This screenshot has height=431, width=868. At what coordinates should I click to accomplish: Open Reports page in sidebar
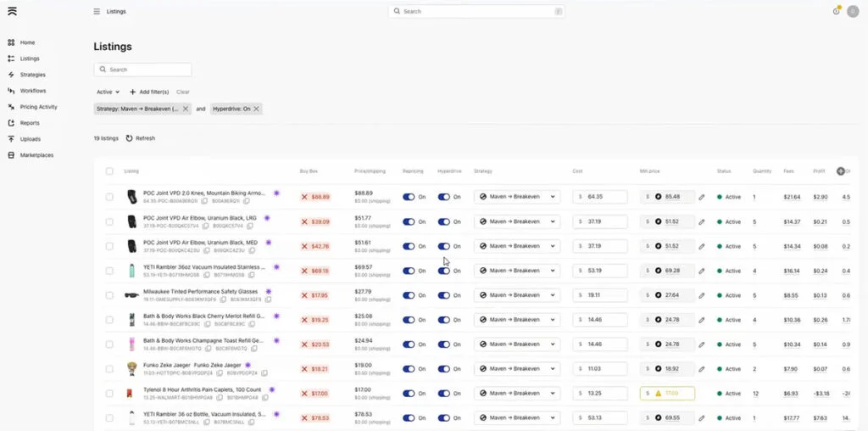click(30, 122)
